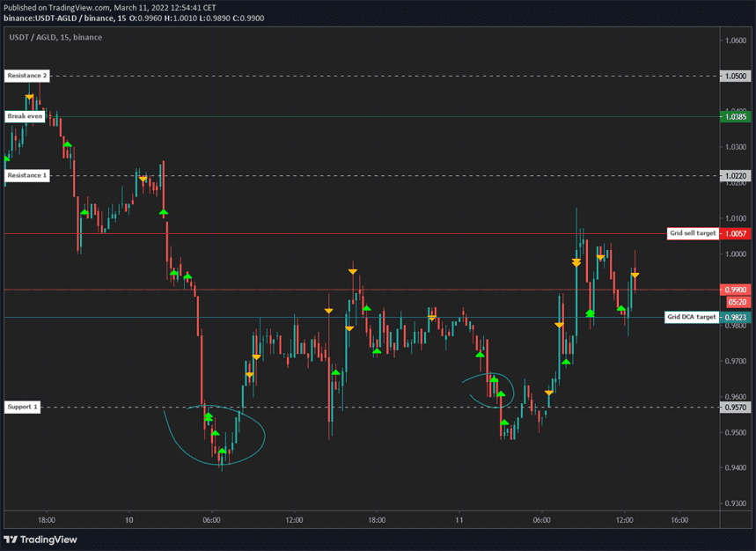The image size is (756, 551).
Task: Click the 0.9570 price tag on axis
Action: [735, 408]
